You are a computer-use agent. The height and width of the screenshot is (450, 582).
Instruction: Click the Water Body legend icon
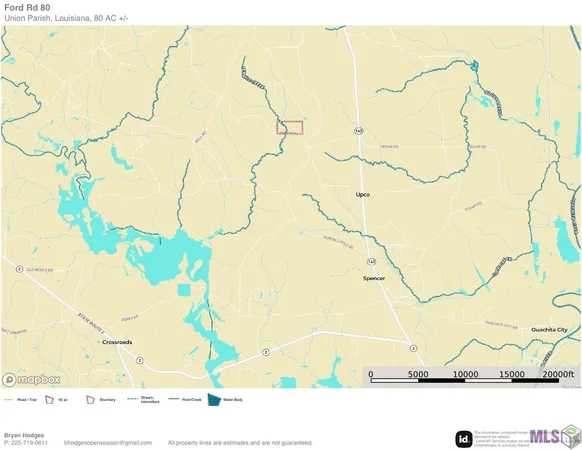point(214,400)
